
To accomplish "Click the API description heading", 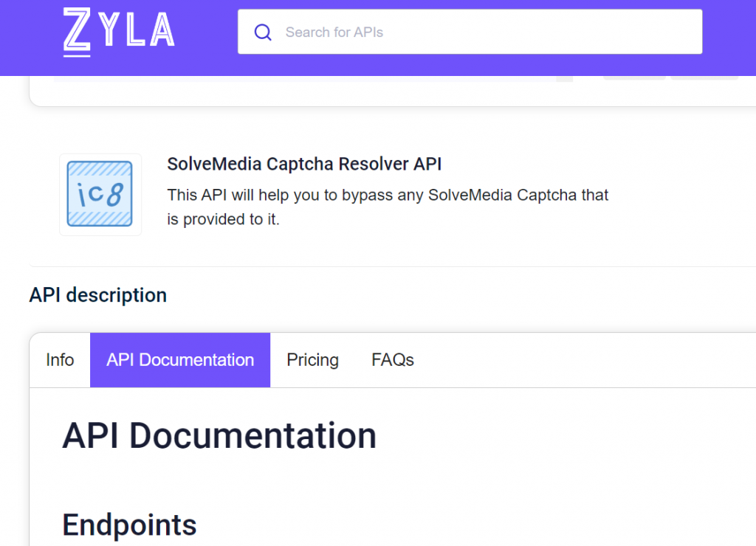I will (98, 295).
